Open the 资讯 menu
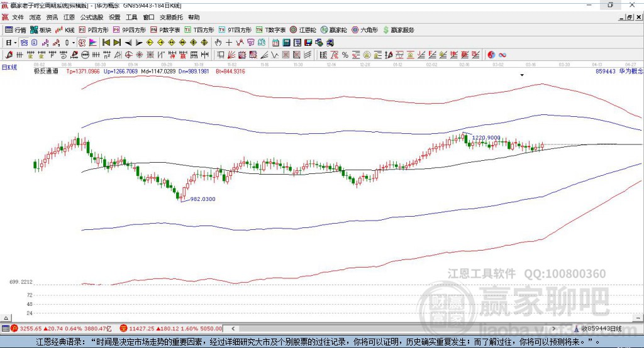The width and height of the screenshot is (644, 348). pyautogui.click(x=52, y=17)
